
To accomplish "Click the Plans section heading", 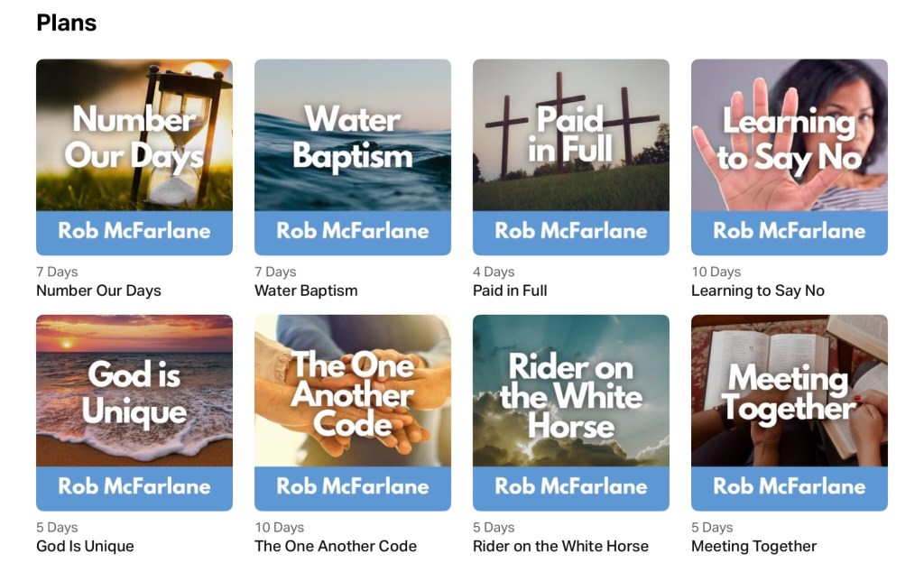I will coord(67,23).
